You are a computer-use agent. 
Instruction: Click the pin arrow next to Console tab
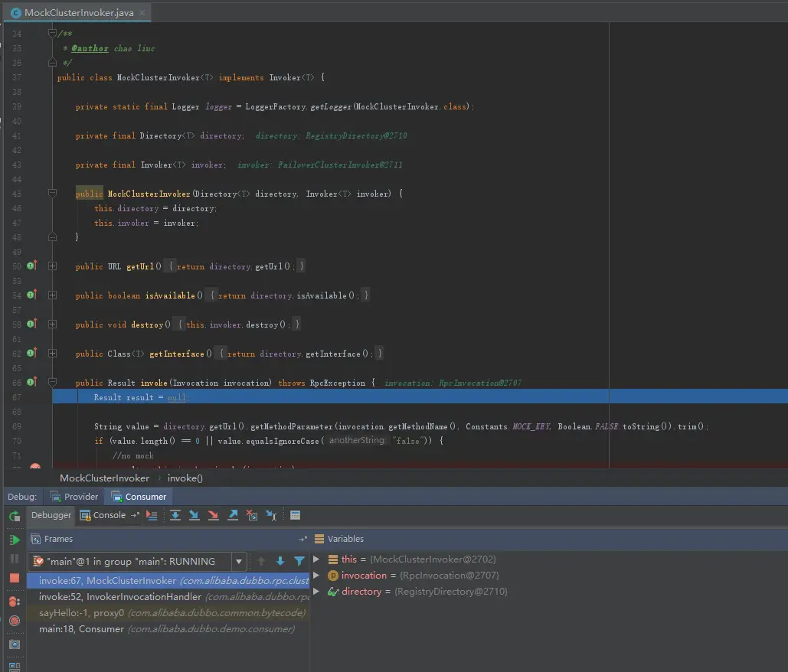[136, 515]
